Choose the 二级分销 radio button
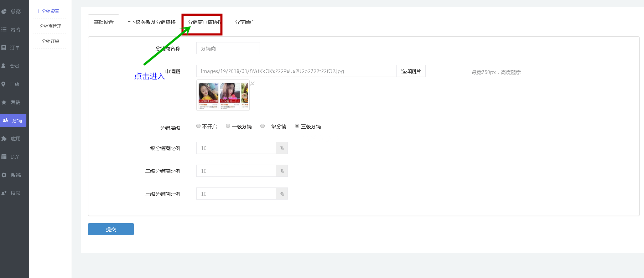 coord(263,126)
